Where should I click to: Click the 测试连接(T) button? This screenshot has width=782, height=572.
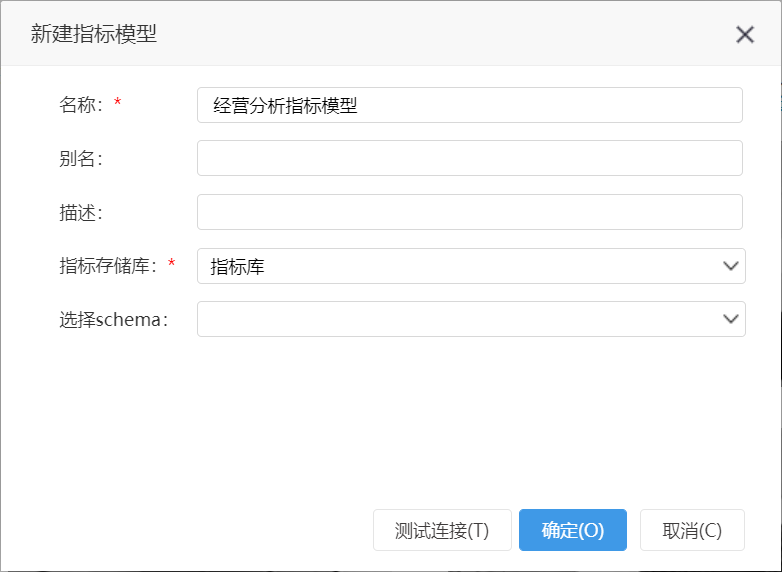442,530
